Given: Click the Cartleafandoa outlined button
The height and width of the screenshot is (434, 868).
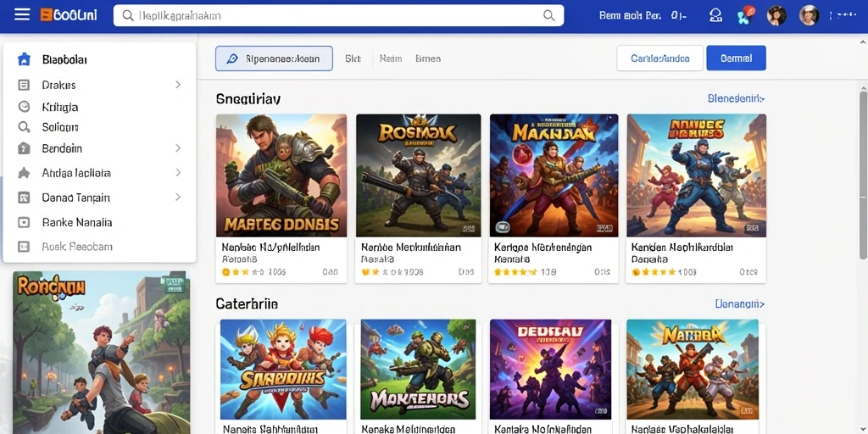Looking at the screenshot, I should coord(659,58).
